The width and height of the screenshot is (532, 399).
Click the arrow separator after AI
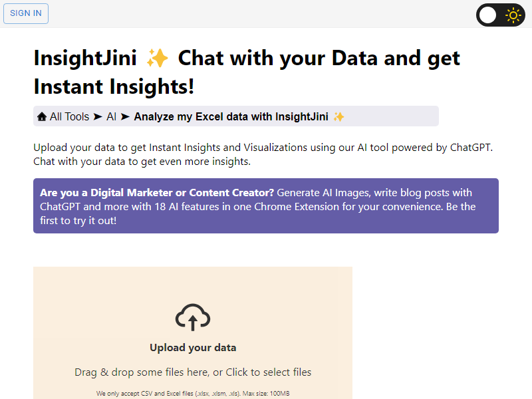point(125,117)
